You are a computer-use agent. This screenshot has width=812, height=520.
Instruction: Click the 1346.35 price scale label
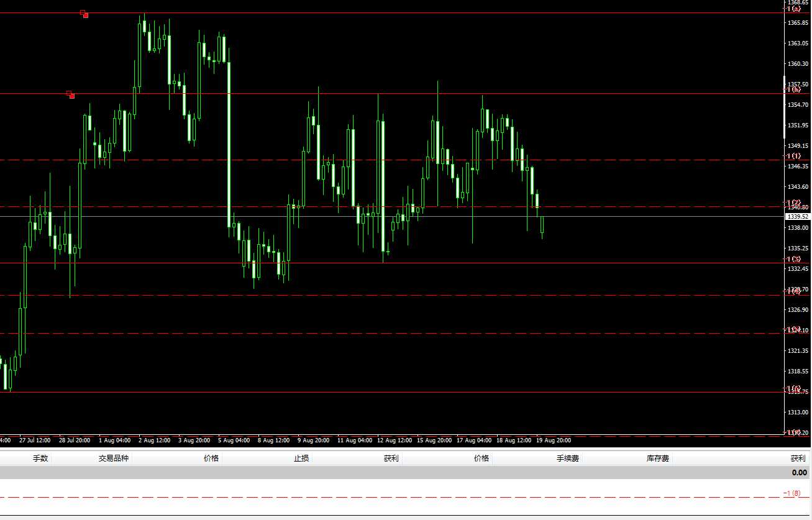point(798,166)
